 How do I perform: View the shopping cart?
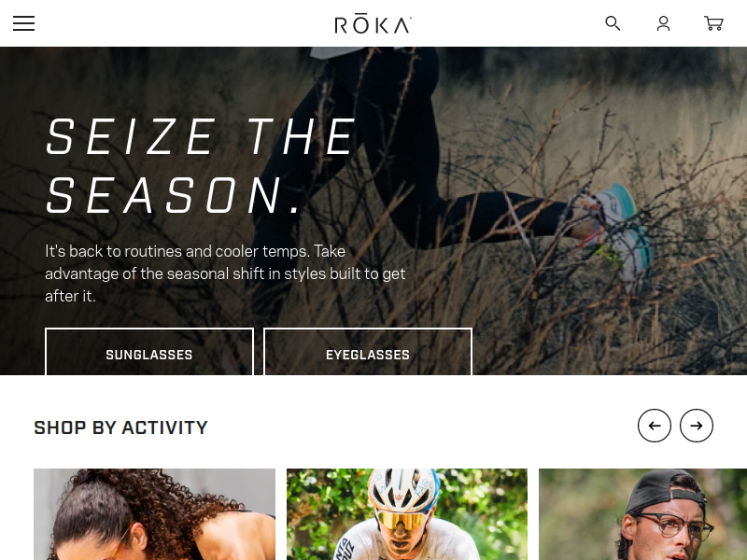(x=713, y=23)
